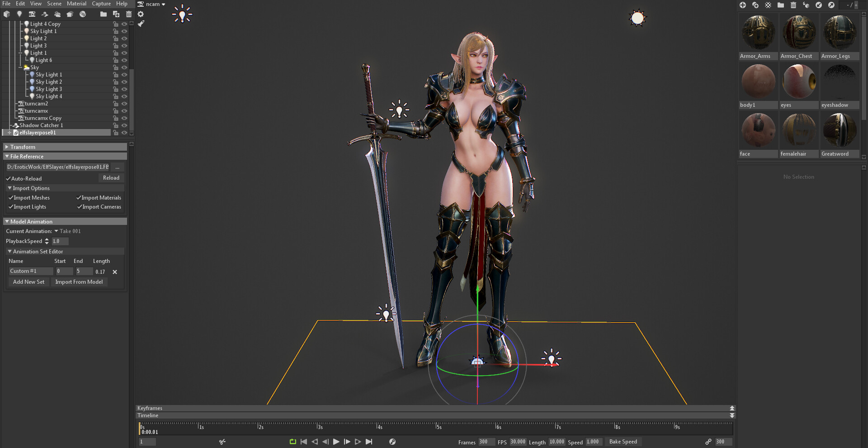
Task: Add a new cube object to the scene
Action: point(7,14)
